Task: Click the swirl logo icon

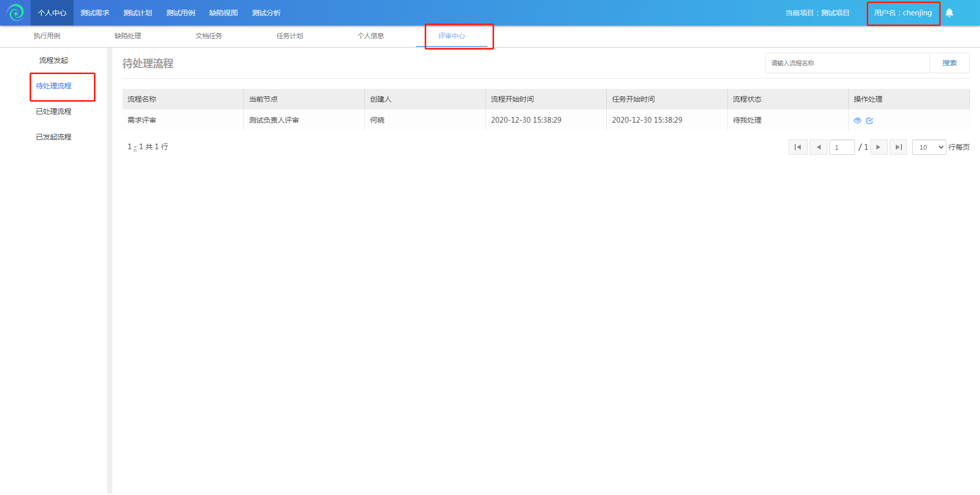Action: coord(15,13)
